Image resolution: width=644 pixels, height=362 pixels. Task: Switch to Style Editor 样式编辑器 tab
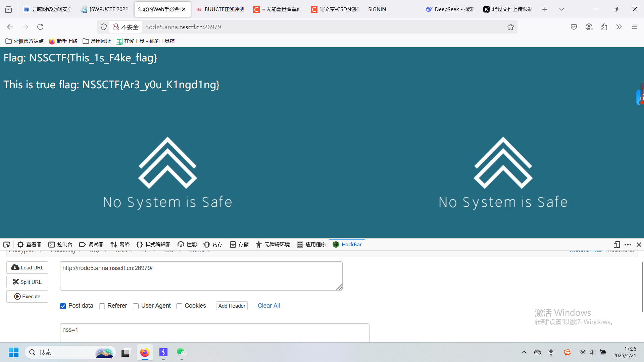[x=153, y=245]
